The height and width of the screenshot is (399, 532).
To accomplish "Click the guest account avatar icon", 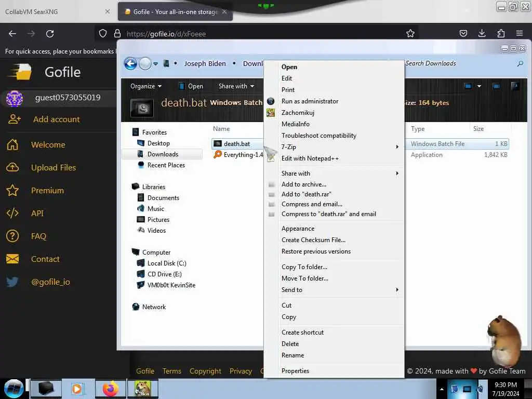I will click(15, 99).
